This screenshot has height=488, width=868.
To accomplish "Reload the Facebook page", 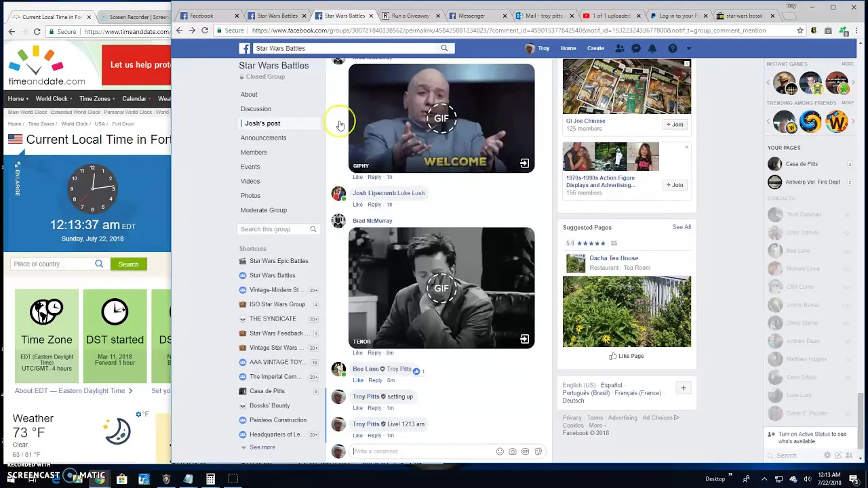I will click(205, 30).
